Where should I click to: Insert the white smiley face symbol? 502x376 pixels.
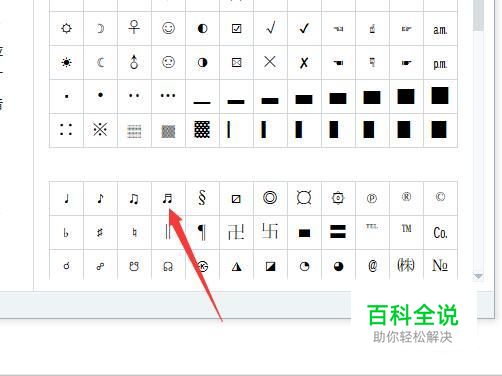[x=168, y=28]
